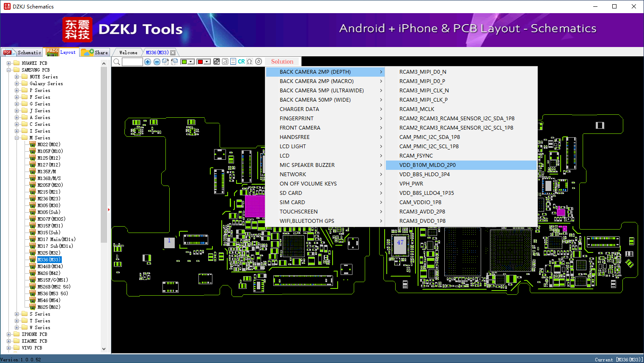Choose CAM_VDDIO_1P8 from the submenu
The height and width of the screenshot is (363, 644).
pos(462,202)
